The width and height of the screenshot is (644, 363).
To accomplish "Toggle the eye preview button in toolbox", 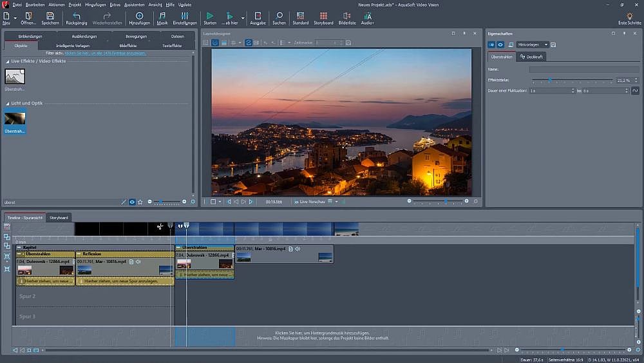I will (132, 202).
